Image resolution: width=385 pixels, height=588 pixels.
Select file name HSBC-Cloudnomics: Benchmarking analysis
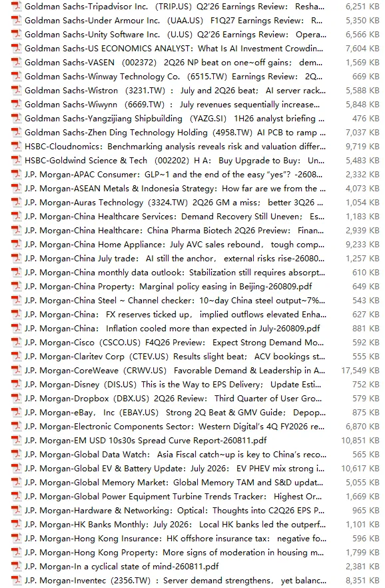pos(175,146)
